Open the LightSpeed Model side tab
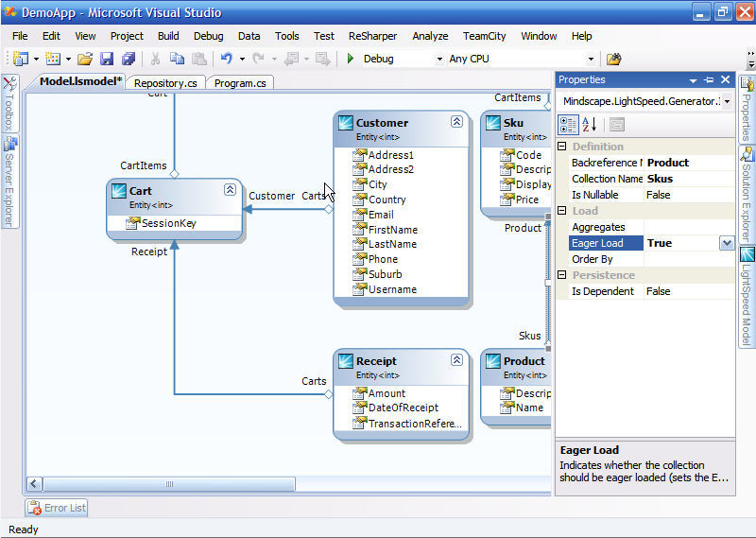The width and height of the screenshot is (756, 538). pyautogui.click(x=747, y=296)
